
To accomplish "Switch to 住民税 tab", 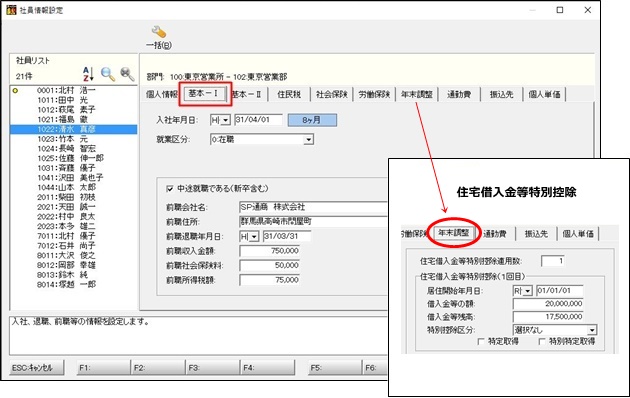I will (x=289, y=94).
